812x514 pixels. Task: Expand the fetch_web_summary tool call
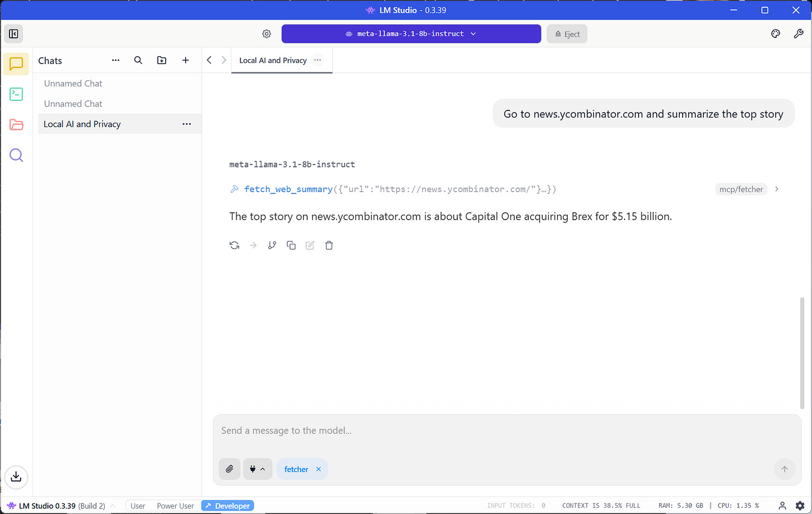click(x=400, y=190)
